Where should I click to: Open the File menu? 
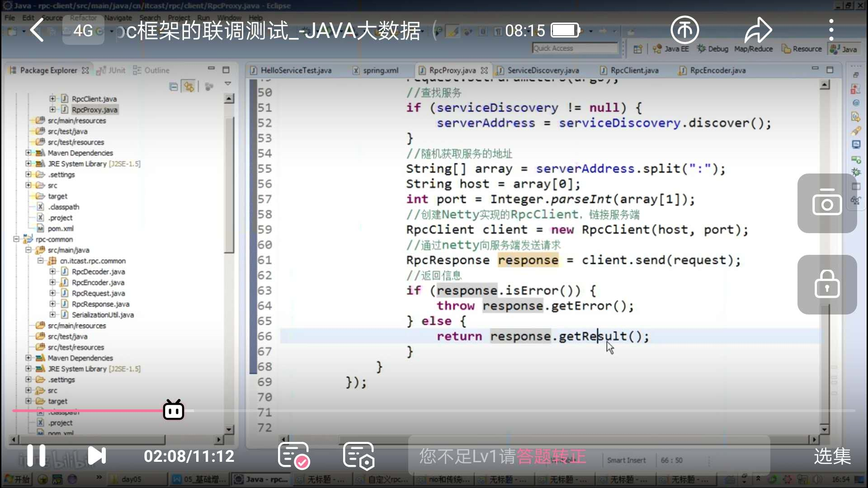click(9, 18)
